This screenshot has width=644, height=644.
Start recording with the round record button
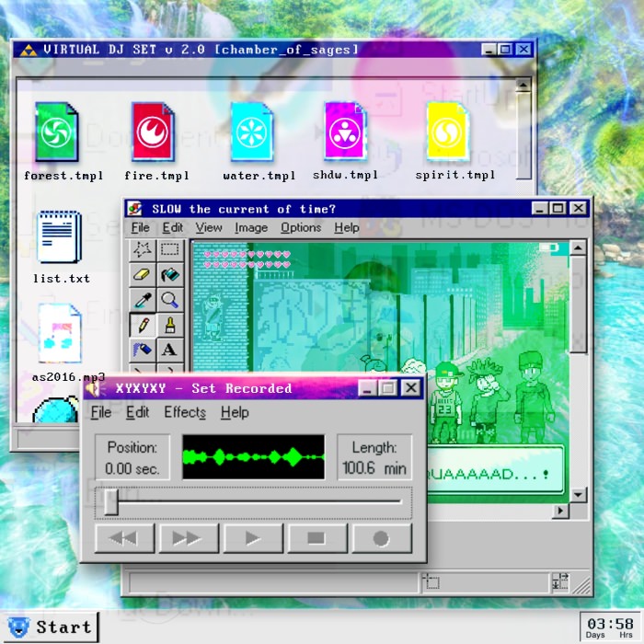(x=382, y=538)
